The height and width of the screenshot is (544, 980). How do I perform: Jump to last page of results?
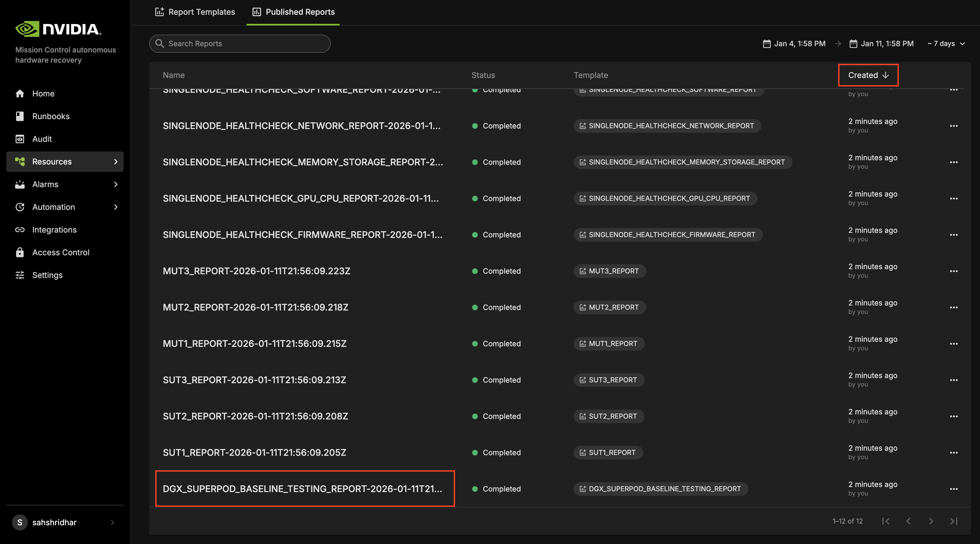point(953,521)
